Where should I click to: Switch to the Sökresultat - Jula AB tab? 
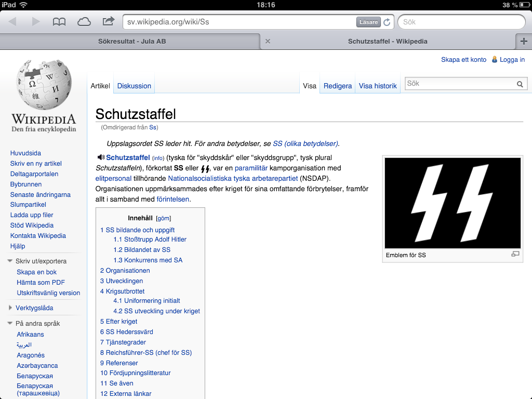132,42
